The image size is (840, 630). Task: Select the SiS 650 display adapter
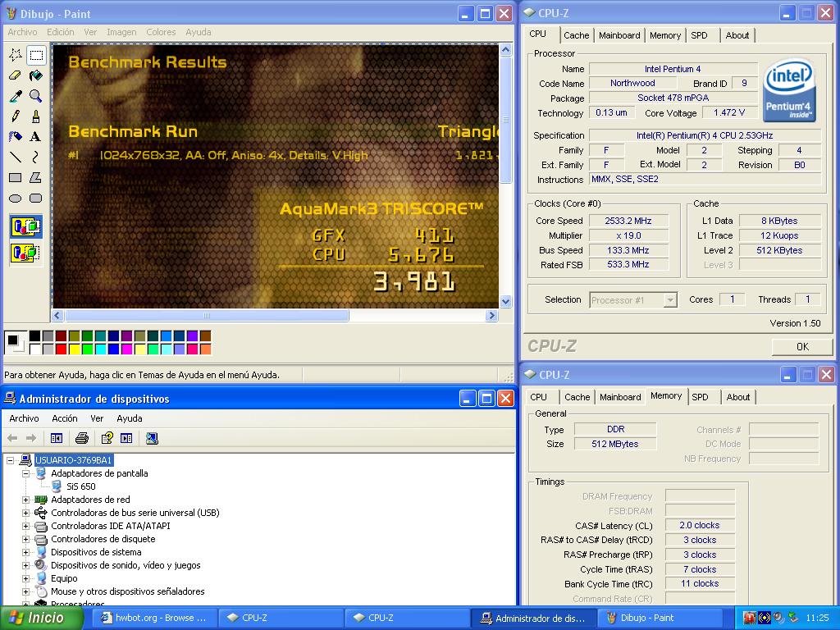pos(81,486)
